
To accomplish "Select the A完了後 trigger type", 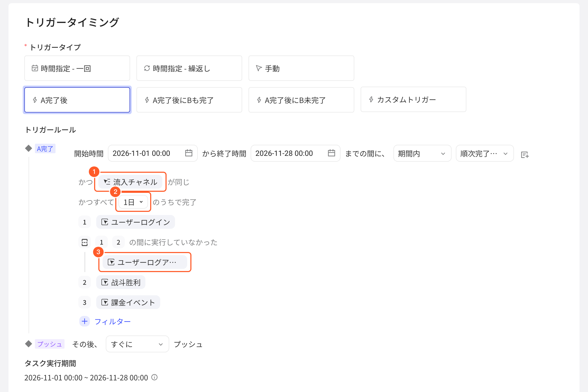I will [x=77, y=100].
